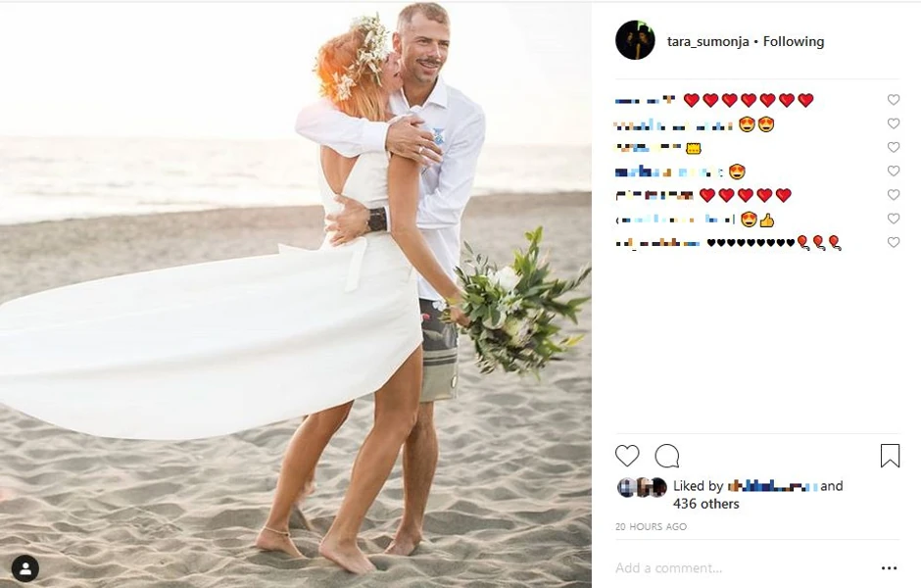Open the three-dot more options menu
Screen dimensions: 921x588
pos(890,568)
